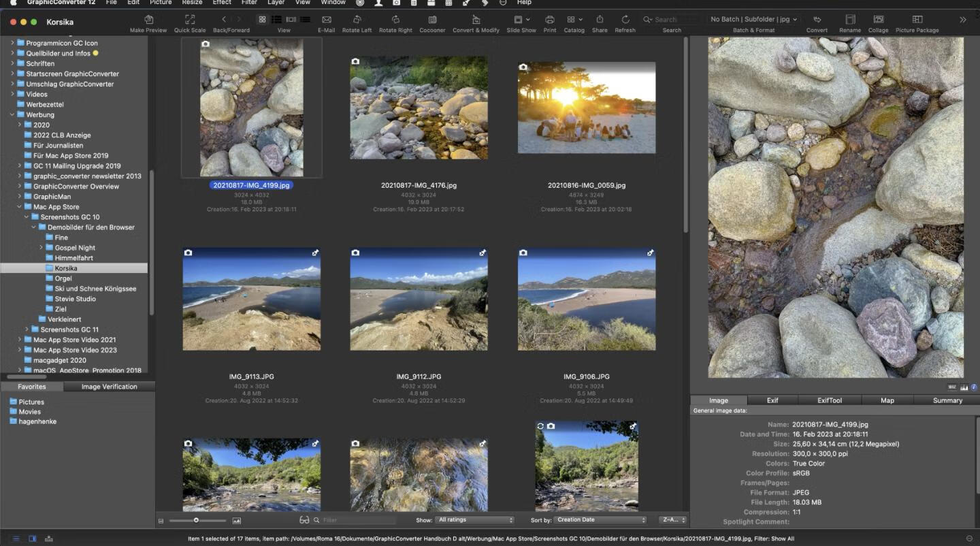Screen dimensions: 980x546
Task: Toggle the hierarchy icon in bottom-left status bar
Action: tap(49, 539)
